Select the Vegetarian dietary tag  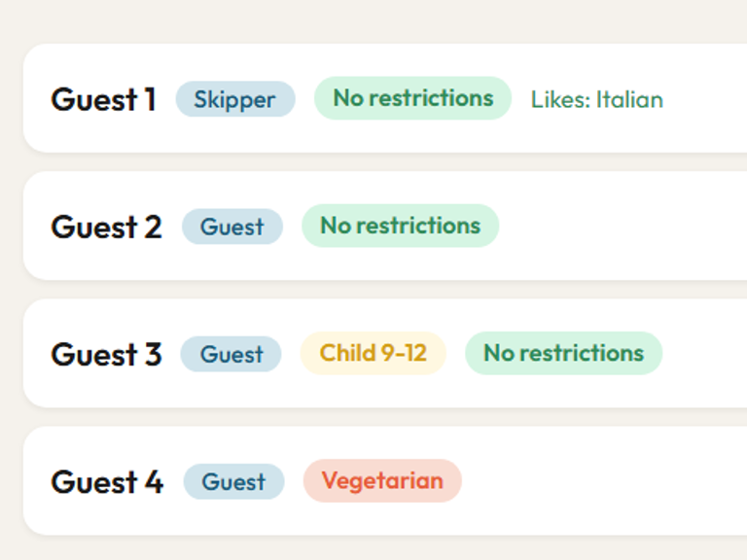[x=382, y=480]
